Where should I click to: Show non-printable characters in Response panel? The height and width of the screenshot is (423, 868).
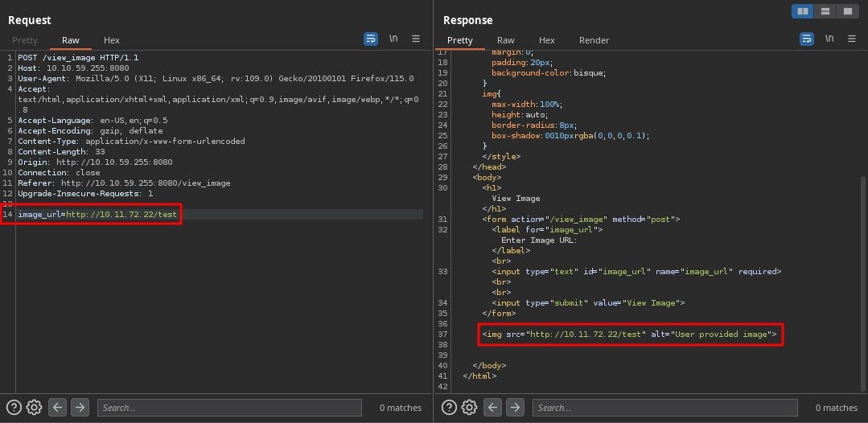[829, 39]
